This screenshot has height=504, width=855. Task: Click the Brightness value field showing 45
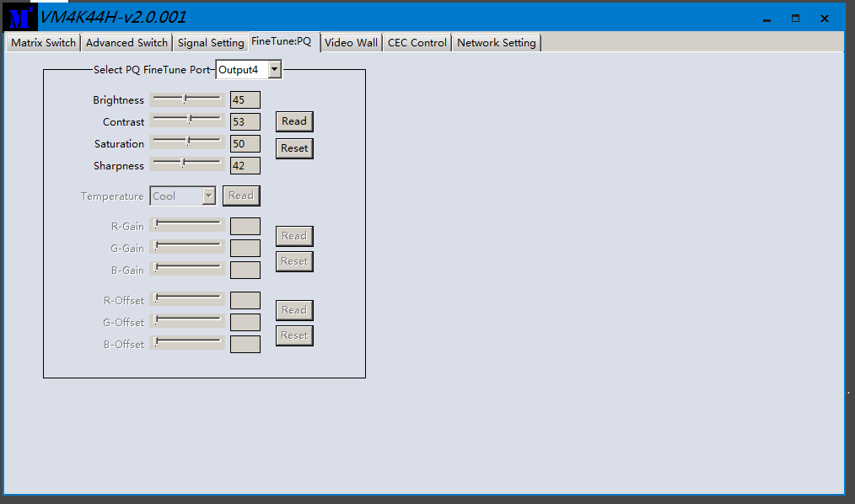click(245, 100)
